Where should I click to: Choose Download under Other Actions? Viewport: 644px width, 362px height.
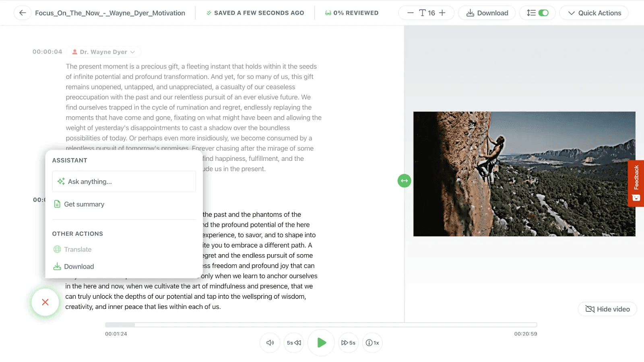coord(74,266)
